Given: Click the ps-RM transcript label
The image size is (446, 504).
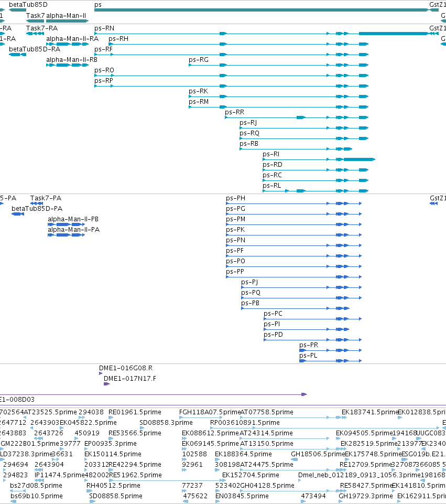Looking at the screenshot, I should coord(199,102).
